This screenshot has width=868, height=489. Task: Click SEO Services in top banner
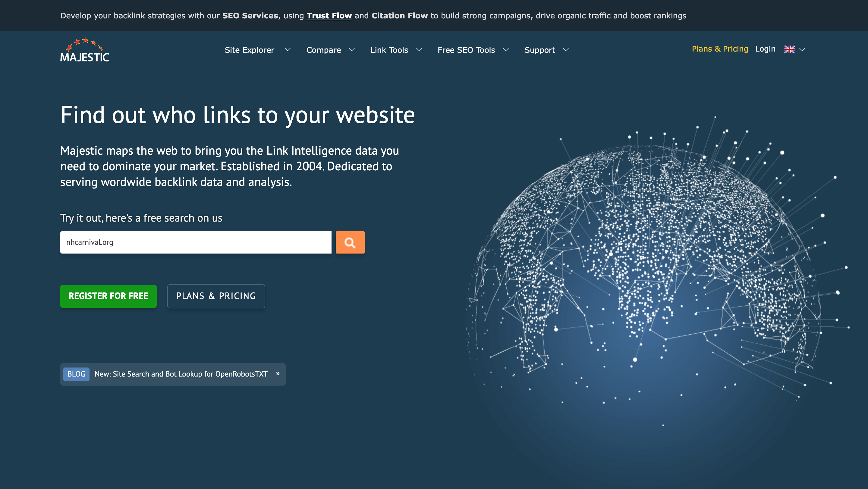[x=250, y=15]
